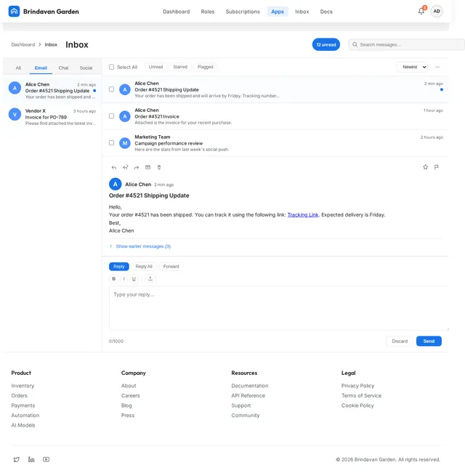Click the search magnifier icon
The height and width of the screenshot is (476, 465).
(355, 44)
